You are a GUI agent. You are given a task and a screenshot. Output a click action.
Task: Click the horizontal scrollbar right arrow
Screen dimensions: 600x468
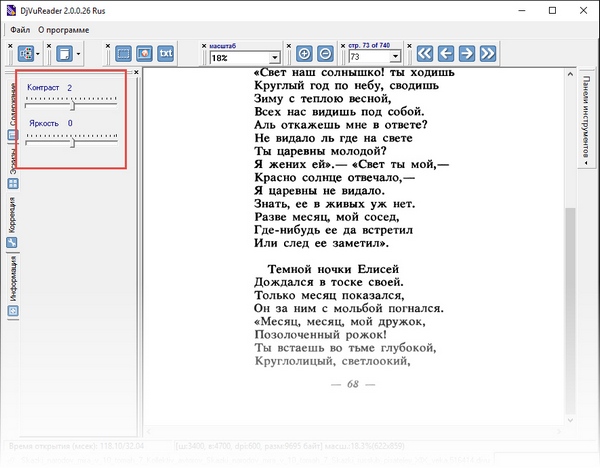pos(559,431)
